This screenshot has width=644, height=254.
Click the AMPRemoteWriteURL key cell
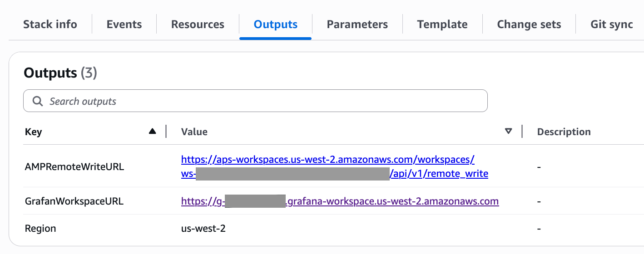click(74, 167)
